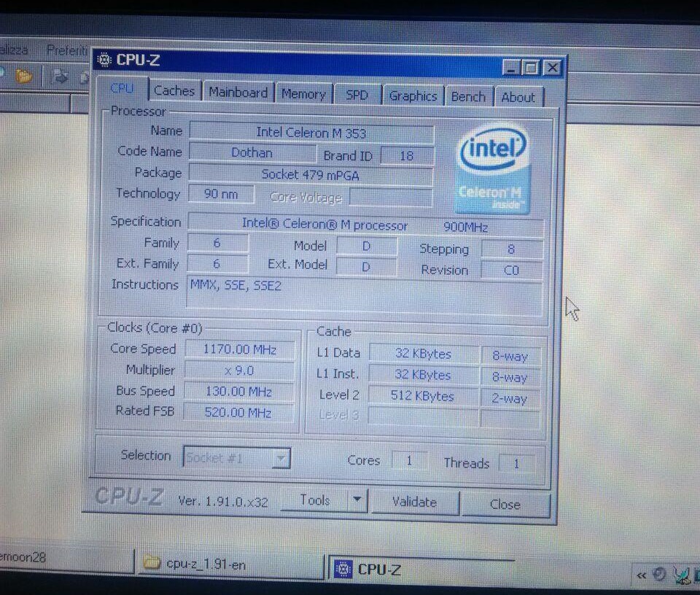The height and width of the screenshot is (595, 700).
Task: Click the Close button at bottom
Action: [x=505, y=505]
